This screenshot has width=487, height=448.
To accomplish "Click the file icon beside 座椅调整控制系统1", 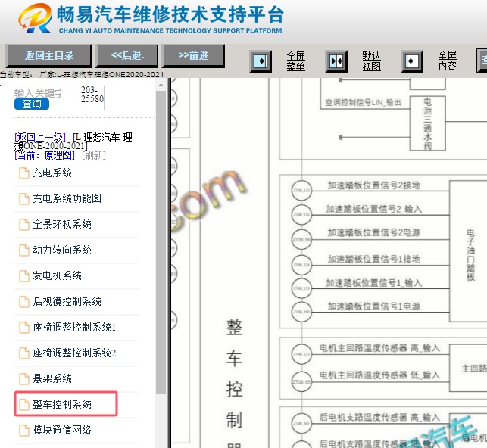I will click(24, 328).
